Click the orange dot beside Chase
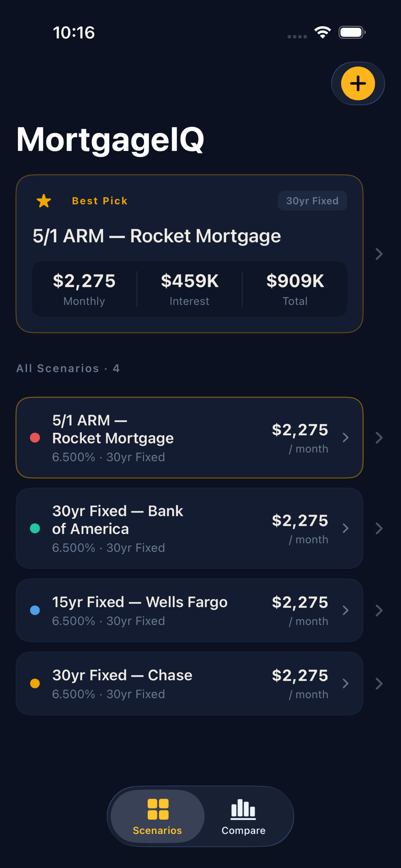Viewport: 401px width, 868px height. tap(35, 683)
